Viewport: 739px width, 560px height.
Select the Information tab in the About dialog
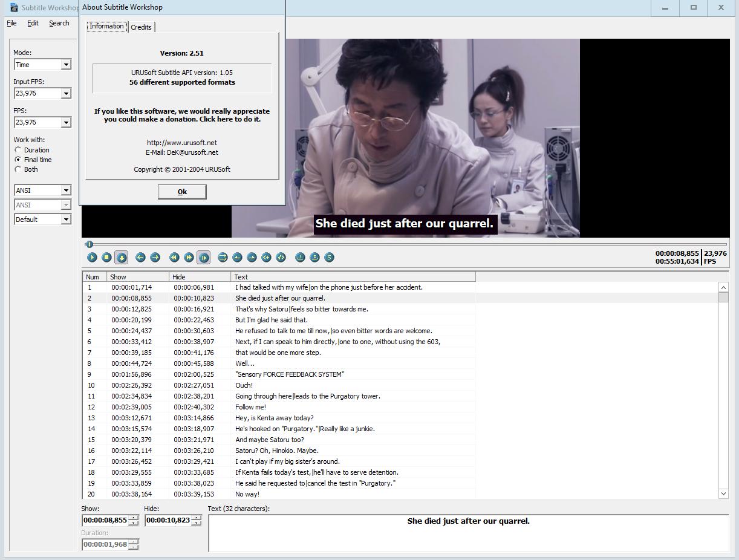[x=106, y=26]
